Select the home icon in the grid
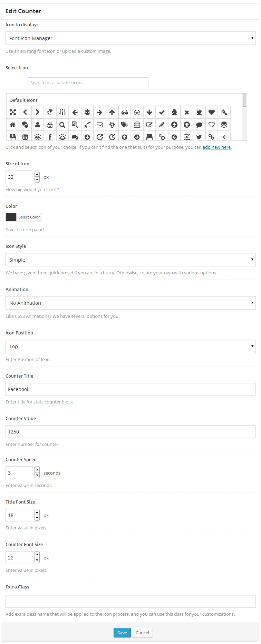 coord(13,125)
